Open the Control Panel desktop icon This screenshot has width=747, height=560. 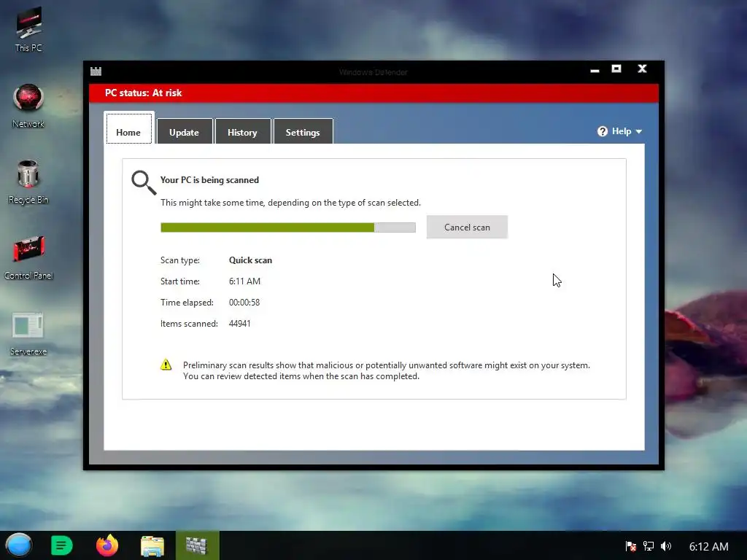point(28,258)
